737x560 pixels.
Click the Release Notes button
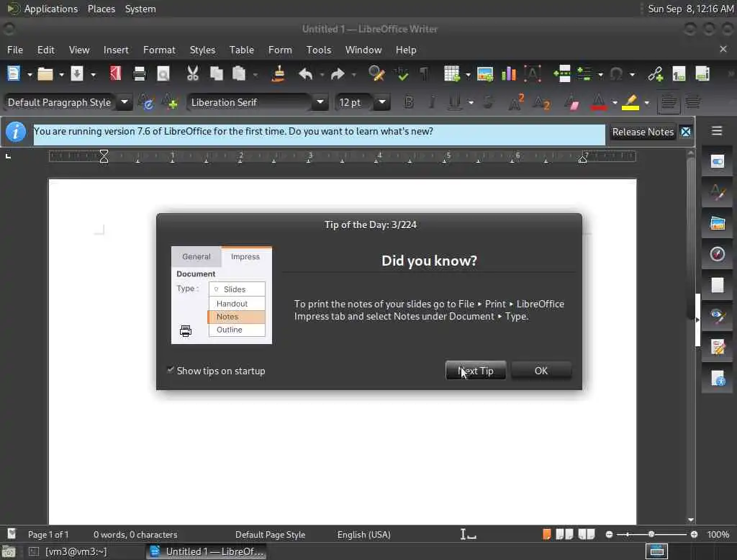643,132
